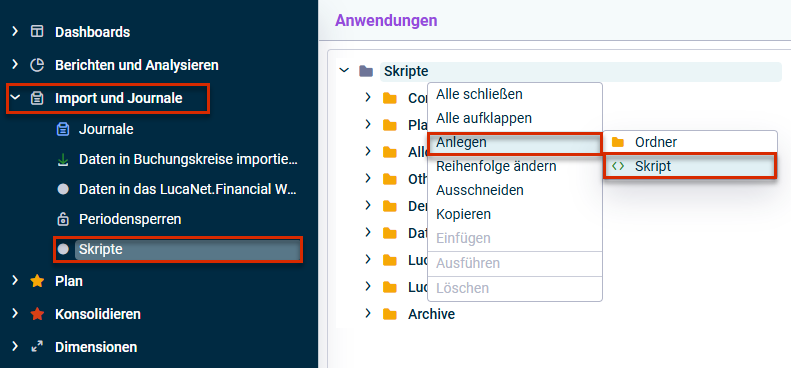The width and height of the screenshot is (791, 368).
Task: Click the Dimensionen arrows icon
Action: click(x=37, y=347)
